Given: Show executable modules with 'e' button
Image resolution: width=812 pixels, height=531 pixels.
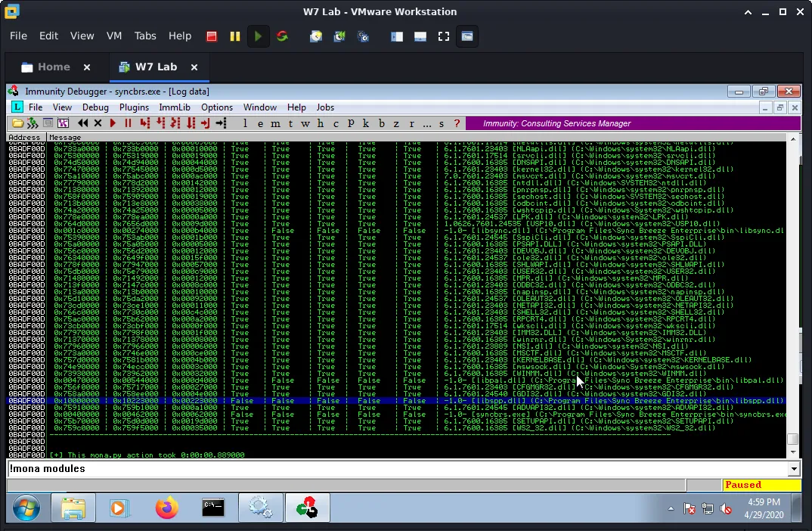Looking at the screenshot, I should click(260, 123).
